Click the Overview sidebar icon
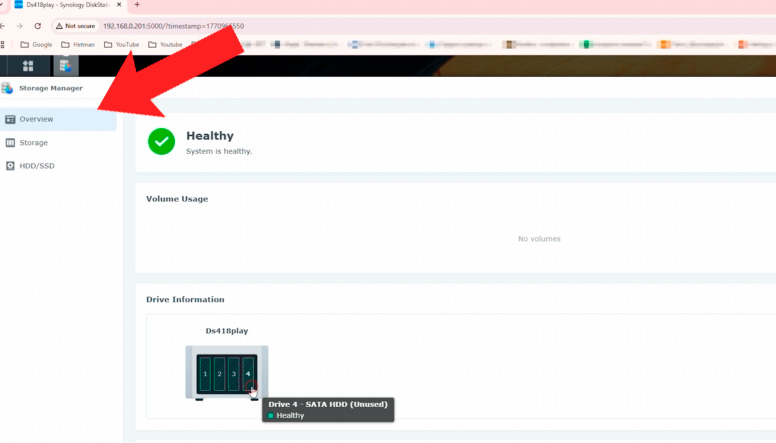The height and width of the screenshot is (443, 776). click(x=10, y=119)
